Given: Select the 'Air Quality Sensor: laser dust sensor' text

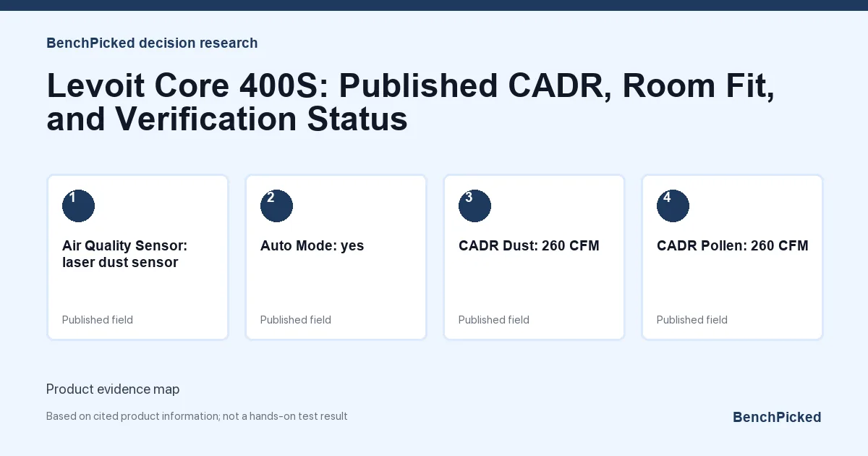Looking at the screenshot, I should pos(124,254).
